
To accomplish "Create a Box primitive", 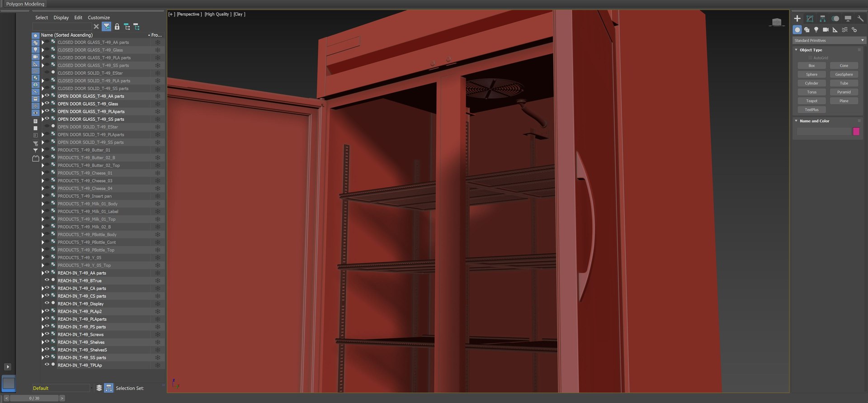I will (x=811, y=66).
